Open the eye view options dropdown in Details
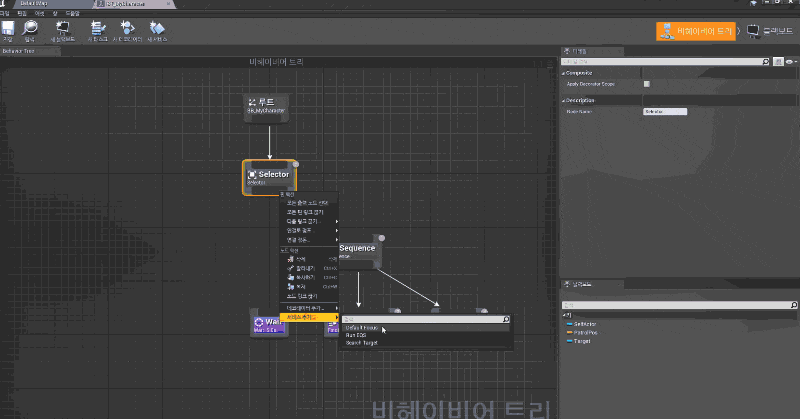Viewport: 800px width, 419px height. [791, 62]
